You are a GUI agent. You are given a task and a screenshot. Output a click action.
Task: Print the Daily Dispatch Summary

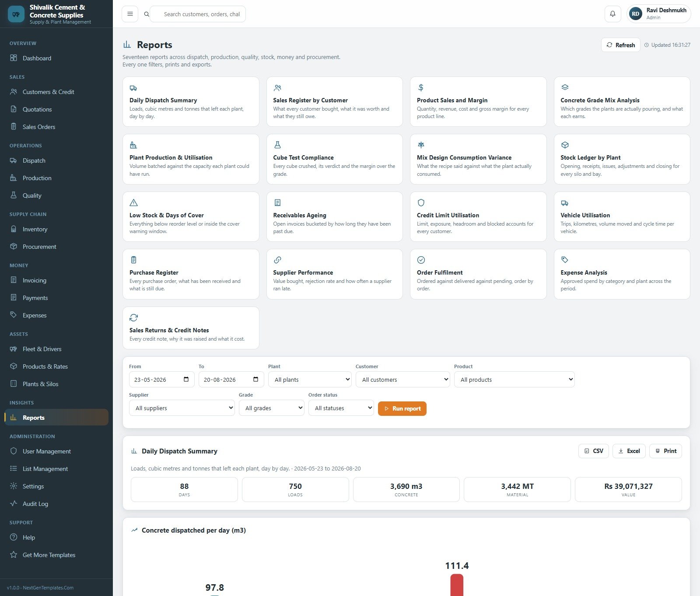pos(665,451)
